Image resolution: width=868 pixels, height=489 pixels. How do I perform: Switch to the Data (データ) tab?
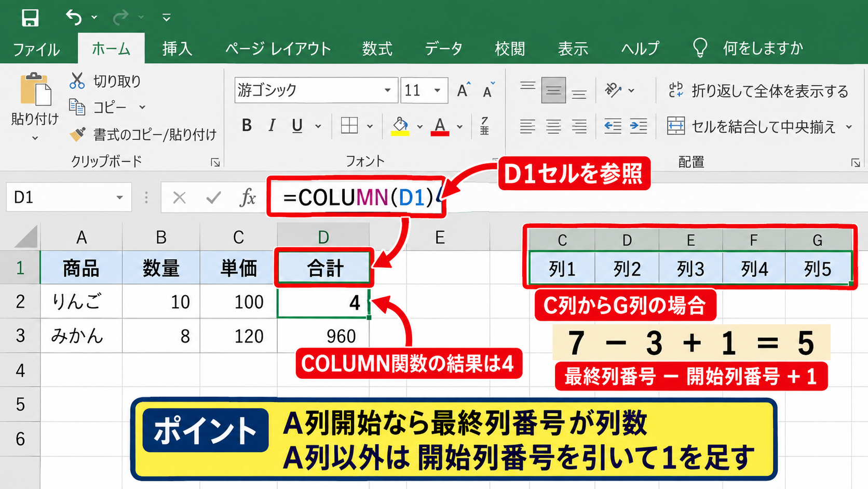coord(444,49)
